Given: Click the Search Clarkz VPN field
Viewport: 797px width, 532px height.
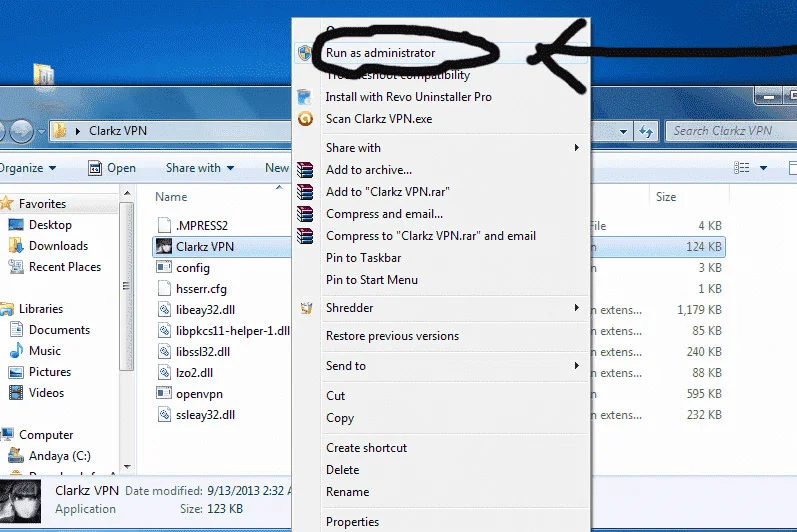Looking at the screenshot, I should [731, 131].
